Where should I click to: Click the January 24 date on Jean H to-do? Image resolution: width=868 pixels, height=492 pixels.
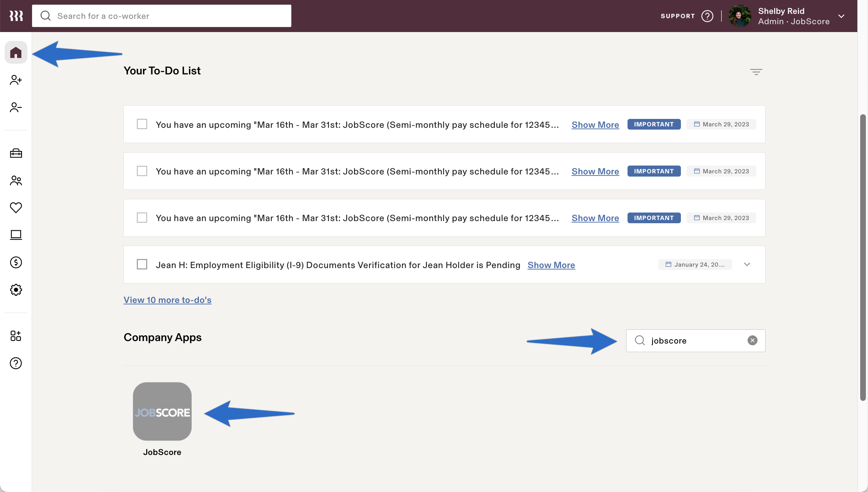pos(695,265)
